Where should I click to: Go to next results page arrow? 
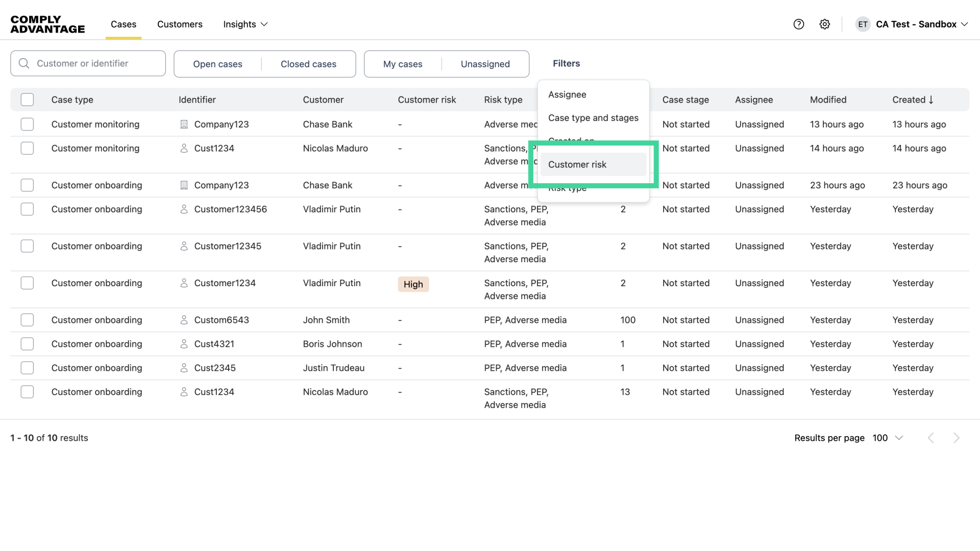956,438
